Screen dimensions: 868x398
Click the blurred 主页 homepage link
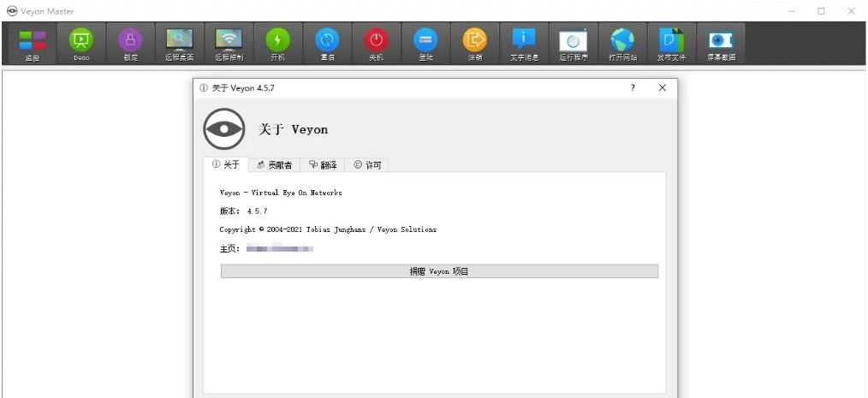[x=280, y=248]
